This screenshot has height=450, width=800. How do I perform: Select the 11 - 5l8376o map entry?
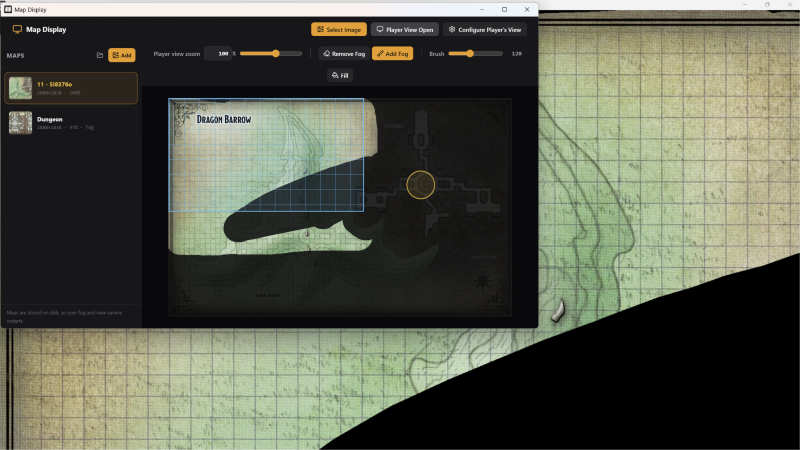[71, 88]
